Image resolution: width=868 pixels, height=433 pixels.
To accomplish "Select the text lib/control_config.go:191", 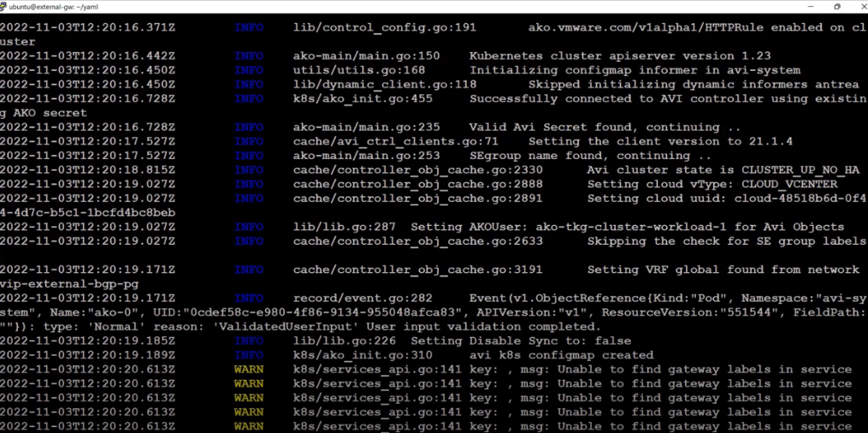I will click(x=385, y=27).
